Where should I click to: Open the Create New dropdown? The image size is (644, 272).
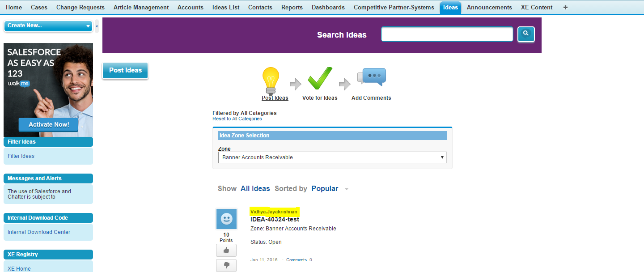(48, 26)
